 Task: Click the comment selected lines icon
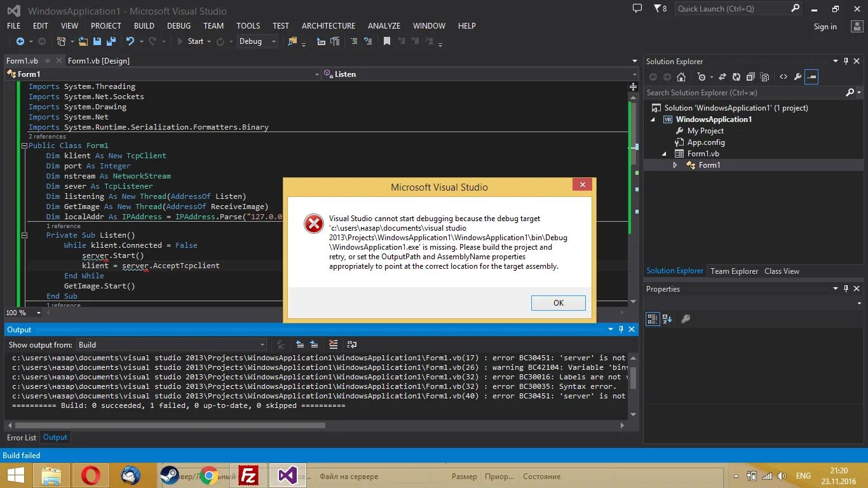355,41
